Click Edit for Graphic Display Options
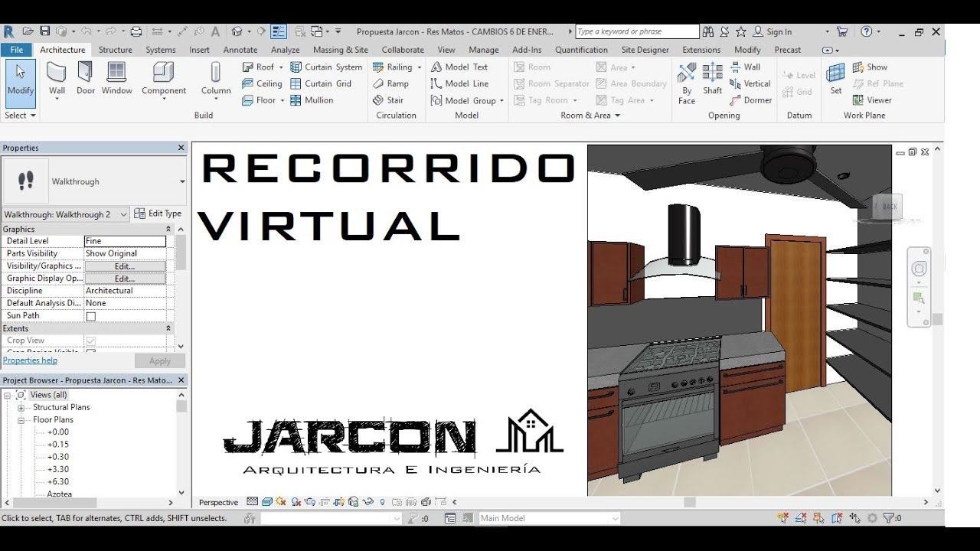 [125, 279]
